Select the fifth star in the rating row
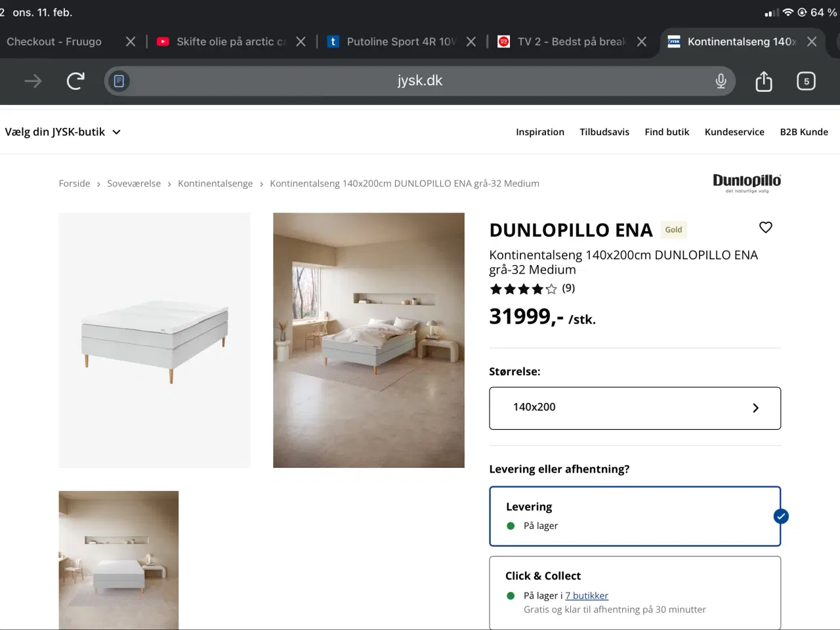Image resolution: width=840 pixels, height=630 pixels. point(551,288)
